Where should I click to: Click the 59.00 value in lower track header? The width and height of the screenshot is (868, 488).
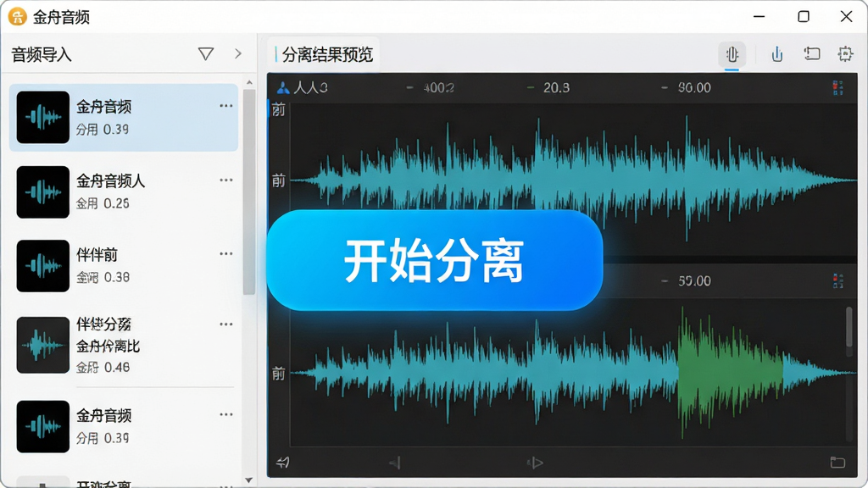click(x=694, y=281)
